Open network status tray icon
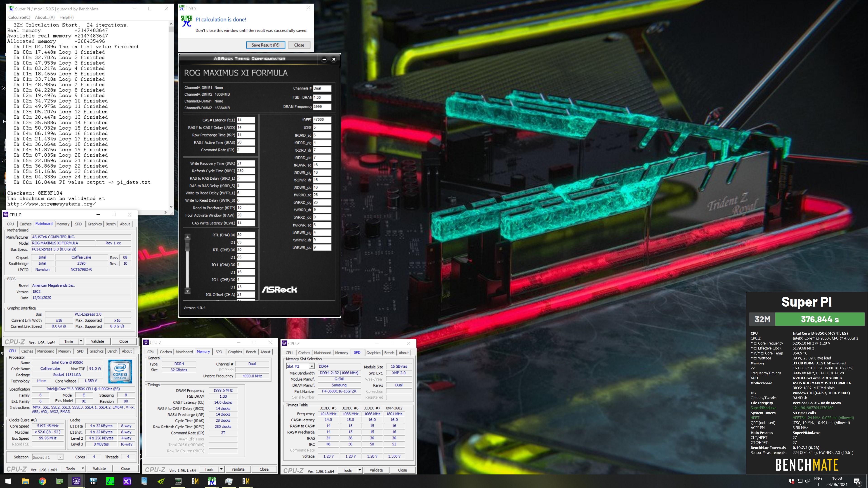868x488 pixels. (800, 481)
